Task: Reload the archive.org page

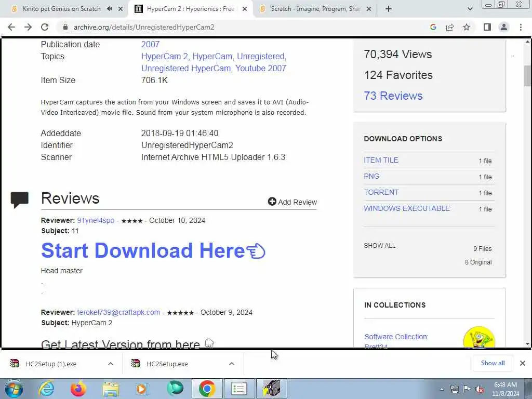Action: (x=45, y=27)
